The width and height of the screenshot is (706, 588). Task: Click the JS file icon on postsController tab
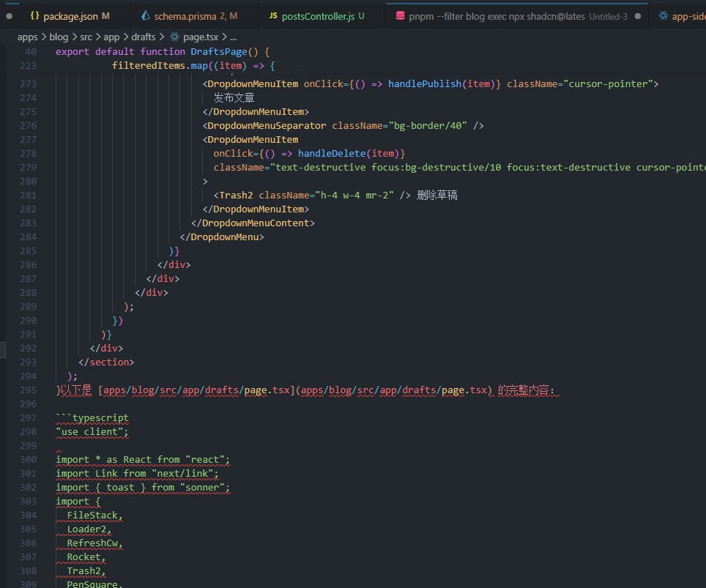click(x=273, y=16)
